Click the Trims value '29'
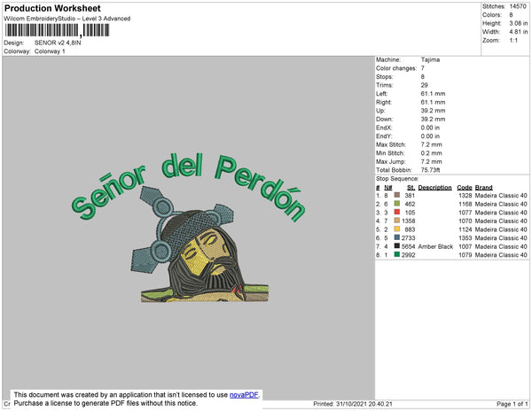Viewport: 532px width, 411px height. [x=424, y=85]
